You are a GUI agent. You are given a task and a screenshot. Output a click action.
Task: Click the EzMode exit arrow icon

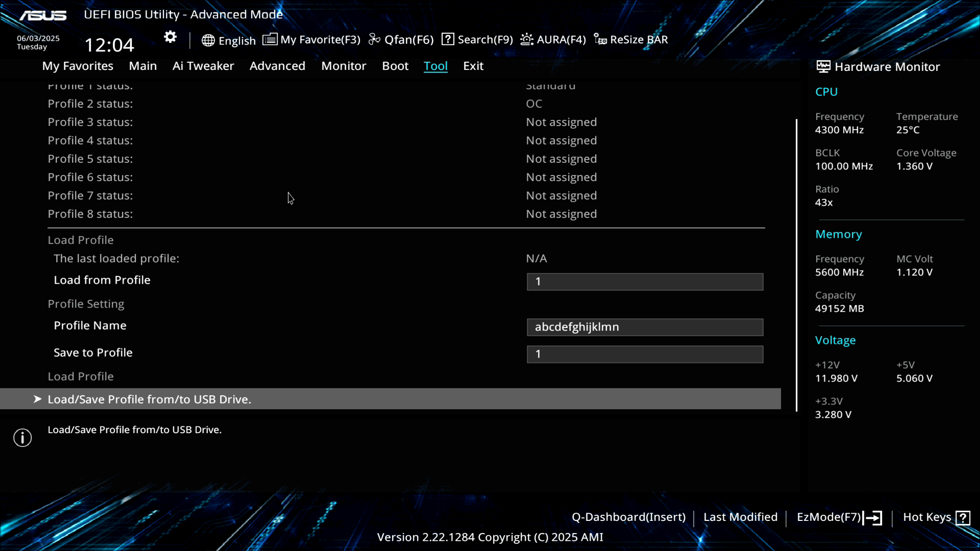873,518
